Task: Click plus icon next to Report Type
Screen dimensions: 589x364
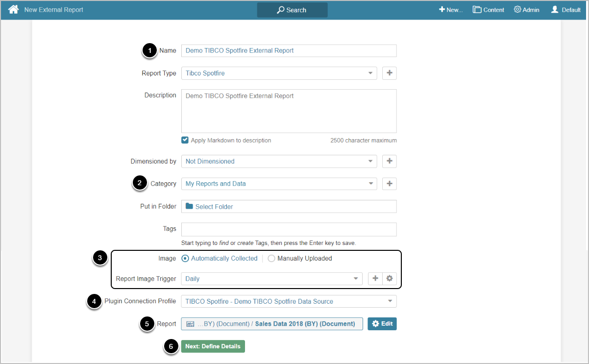Action: pos(390,73)
